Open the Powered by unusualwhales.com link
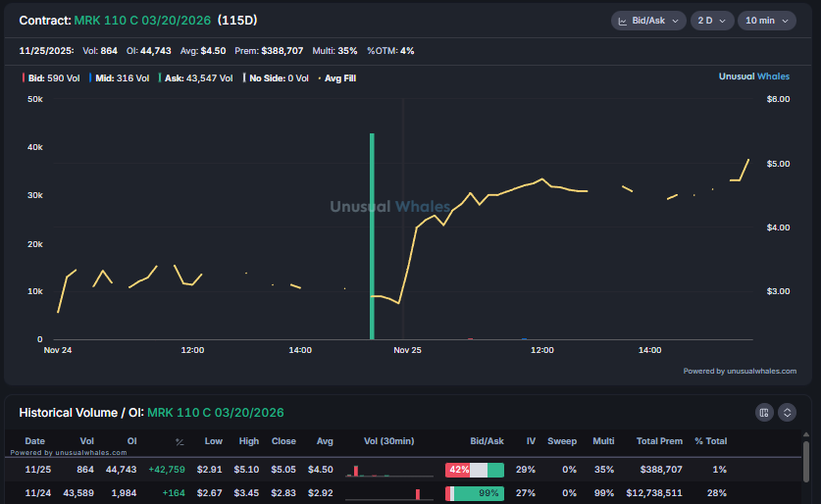The image size is (821, 504). pyautogui.click(x=740, y=372)
